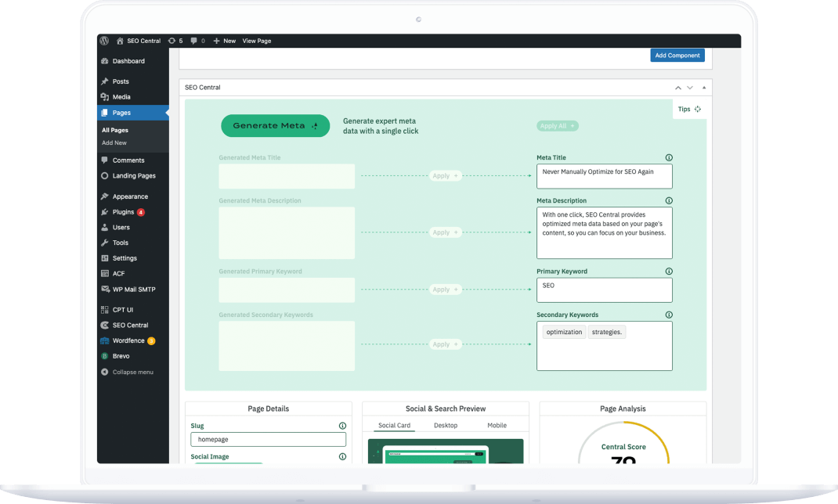
Task: Click Apply for Generated Meta Title
Action: 445,175
